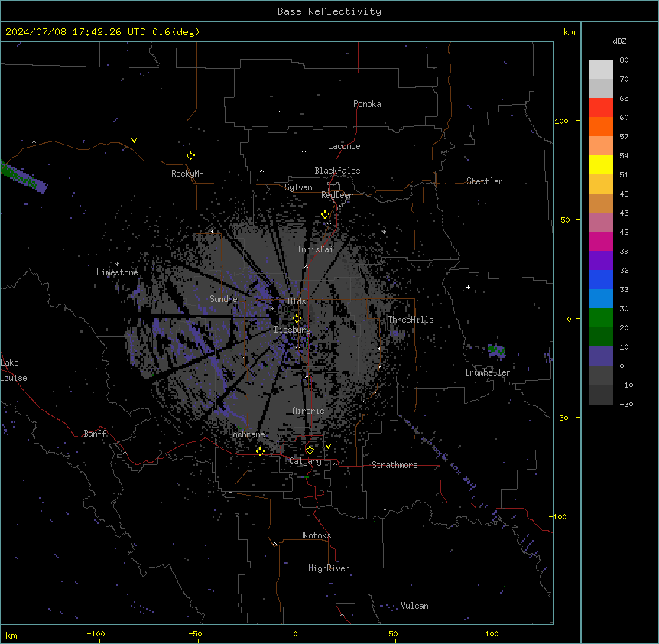
Task: Click the yellow V marker east of Calgary
Action: click(x=328, y=447)
